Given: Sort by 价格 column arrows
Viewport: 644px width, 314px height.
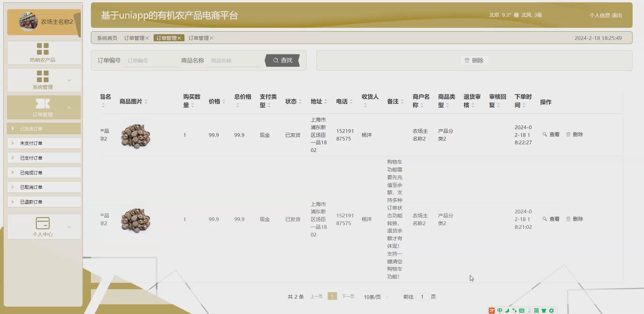Looking at the screenshot, I should pos(224,101).
